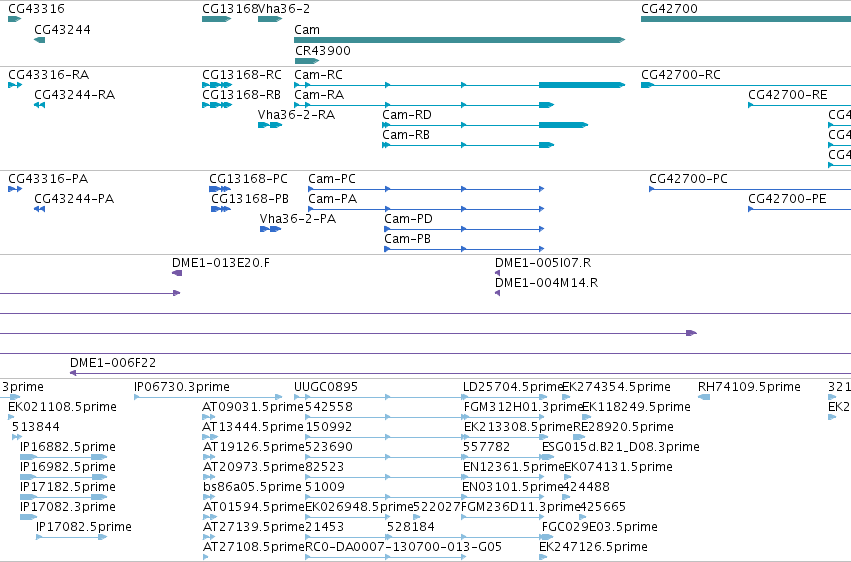Click the Cam-PB protein label
851x562 pixels.
(x=408, y=239)
